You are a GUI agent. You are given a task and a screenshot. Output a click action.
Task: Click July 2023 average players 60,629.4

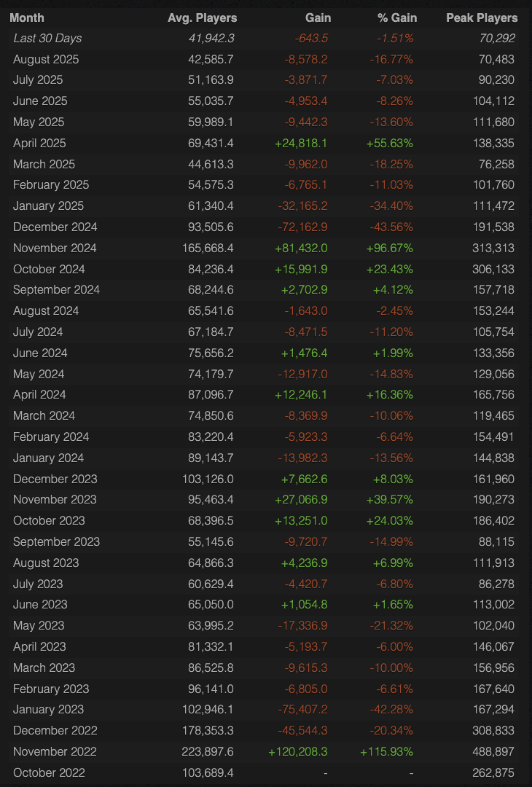point(211,584)
